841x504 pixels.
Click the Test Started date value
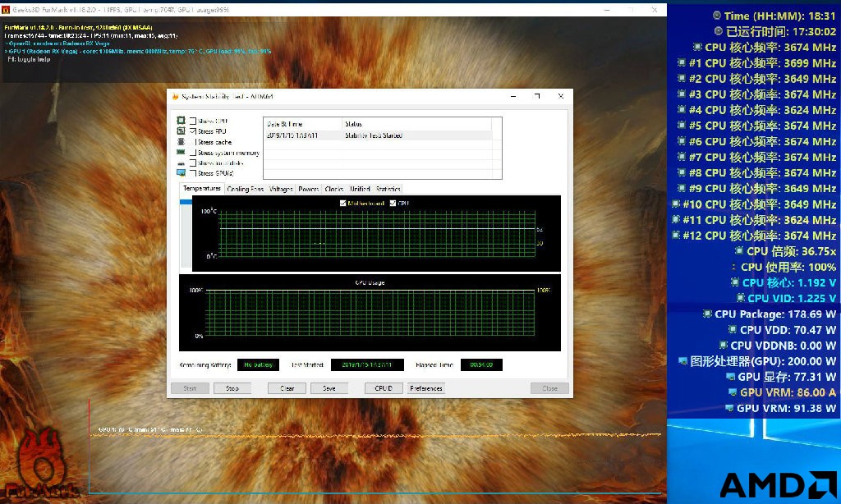tap(367, 364)
